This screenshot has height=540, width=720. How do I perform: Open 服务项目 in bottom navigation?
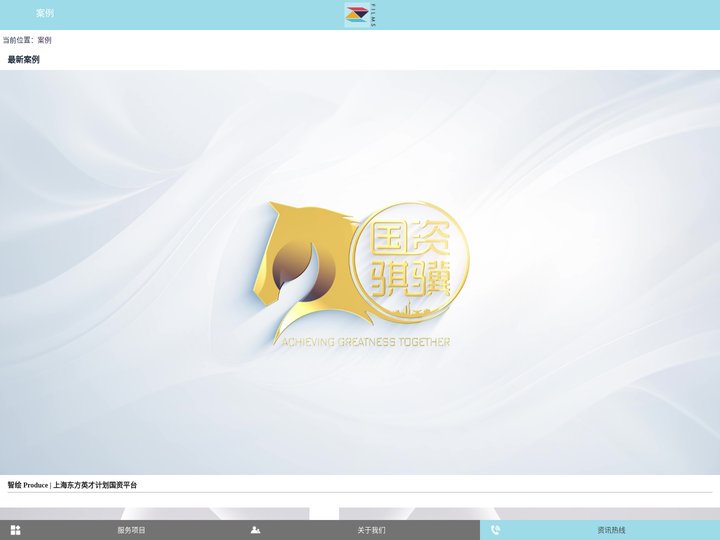click(x=131, y=530)
